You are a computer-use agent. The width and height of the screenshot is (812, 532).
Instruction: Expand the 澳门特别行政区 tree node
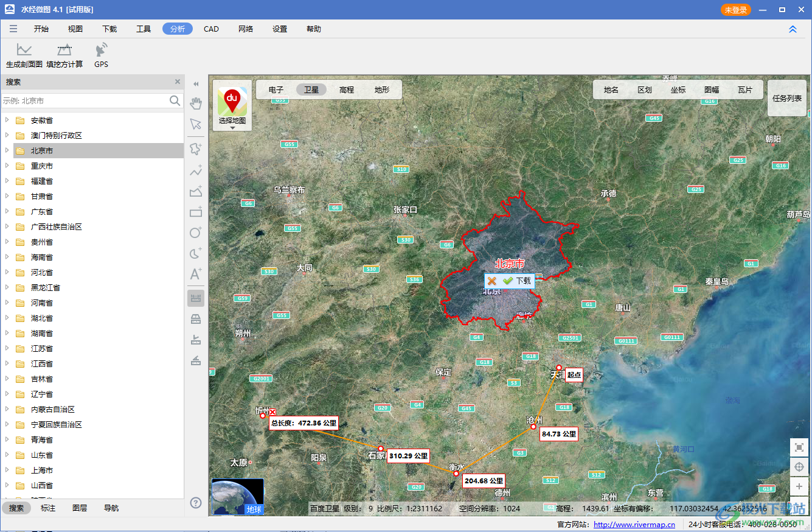click(x=7, y=135)
